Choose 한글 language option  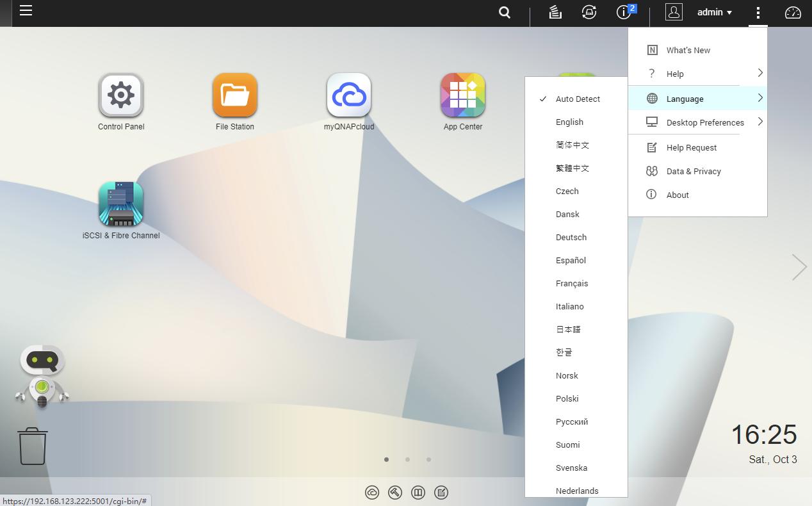pos(576,352)
